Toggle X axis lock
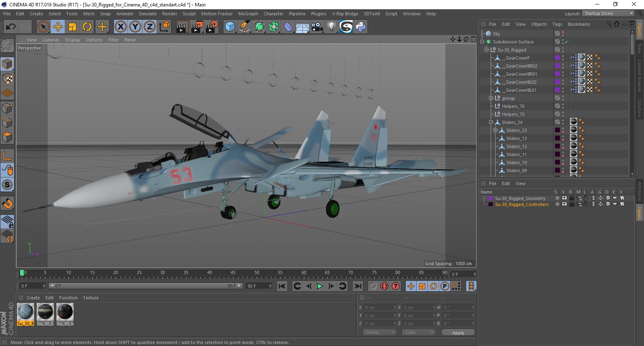Viewport: 644px width, 346px height. pos(120,27)
